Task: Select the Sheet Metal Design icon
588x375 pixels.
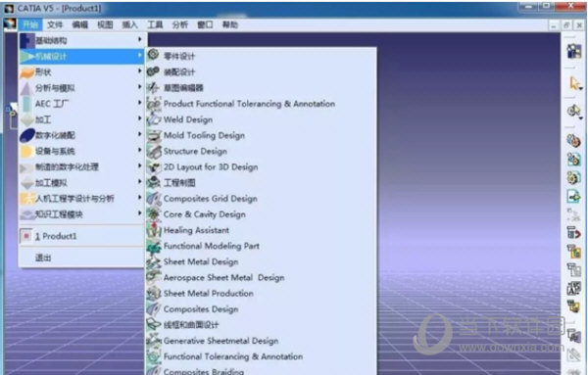Action: coord(153,261)
